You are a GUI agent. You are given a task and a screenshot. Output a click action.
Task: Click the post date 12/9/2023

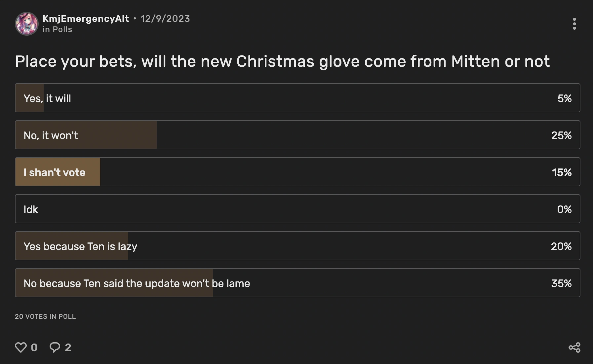tap(165, 18)
